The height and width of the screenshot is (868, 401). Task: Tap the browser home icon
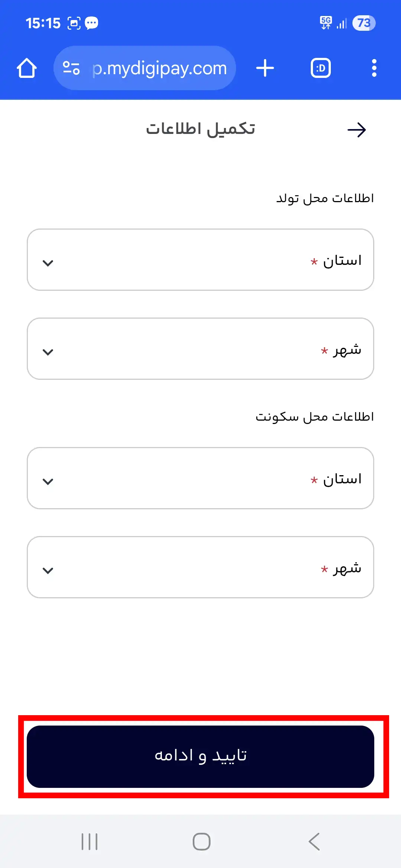tap(27, 68)
